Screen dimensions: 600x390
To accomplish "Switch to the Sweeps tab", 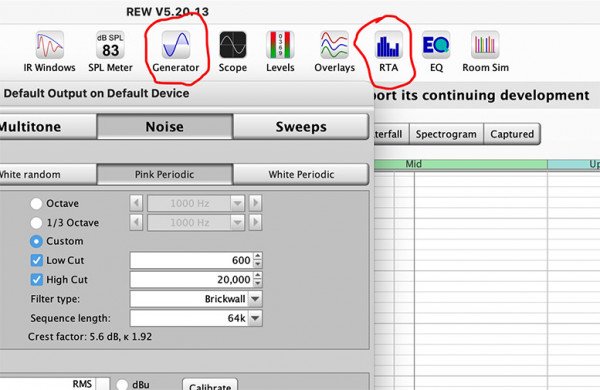I will pos(301,127).
